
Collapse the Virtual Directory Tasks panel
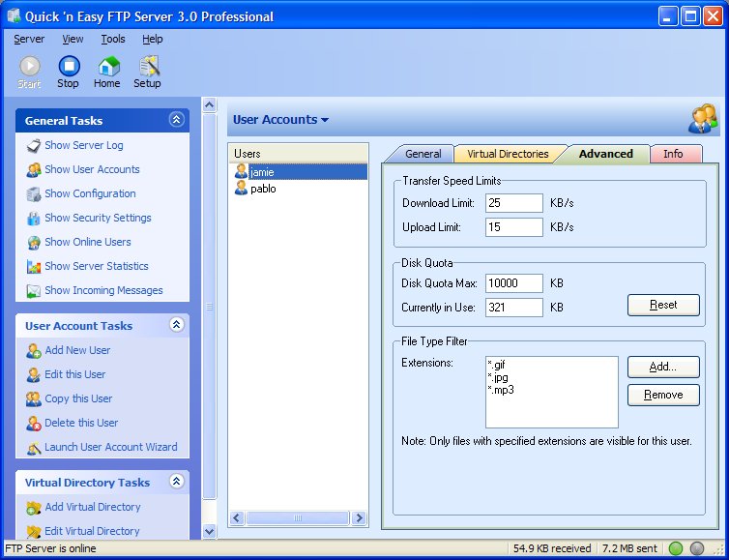point(176,481)
